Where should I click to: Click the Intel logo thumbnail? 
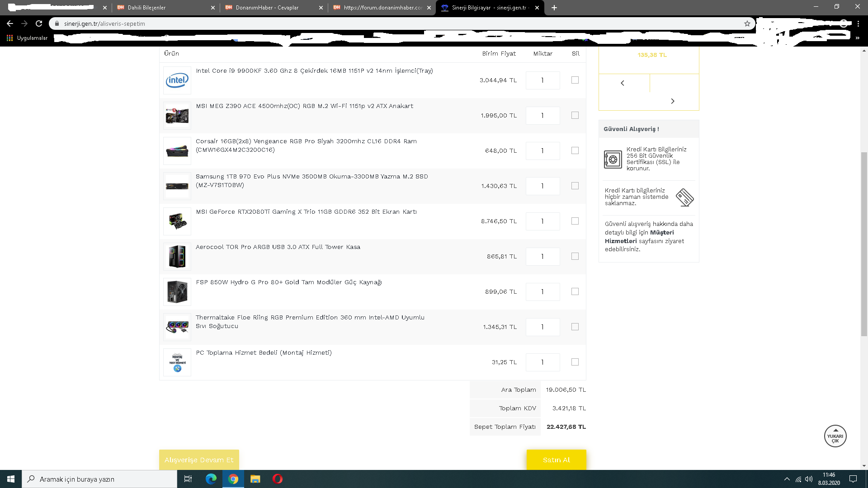tap(177, 80)
